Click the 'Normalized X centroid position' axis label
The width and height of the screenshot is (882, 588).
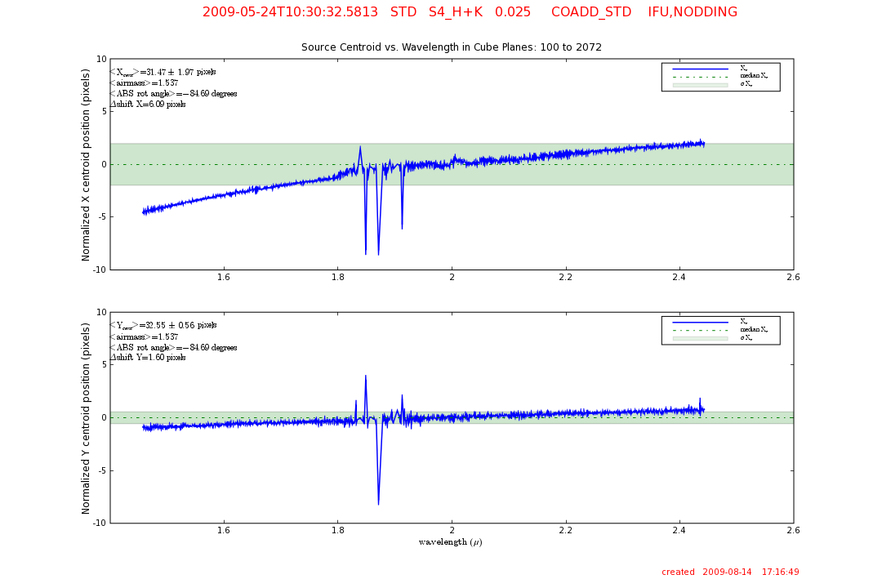(86, 164)
